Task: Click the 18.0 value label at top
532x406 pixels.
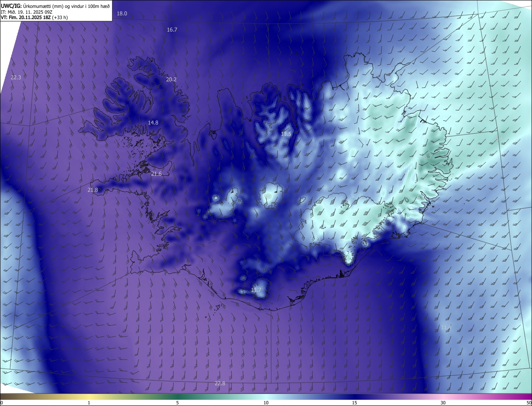Action: pos(122,14)
